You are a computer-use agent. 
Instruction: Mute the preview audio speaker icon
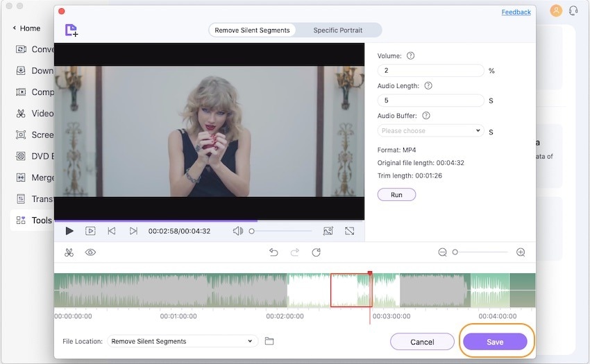tap(238, 231)
